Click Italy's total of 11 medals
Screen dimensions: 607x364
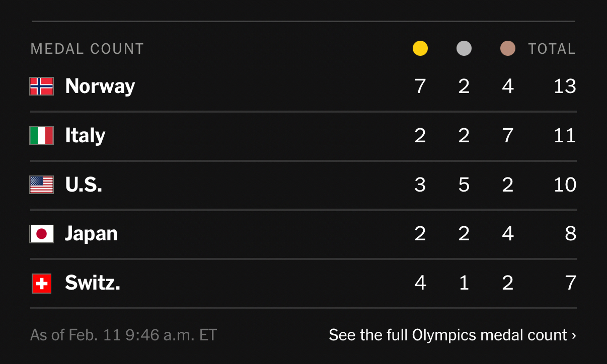click(x=565, y=135)
